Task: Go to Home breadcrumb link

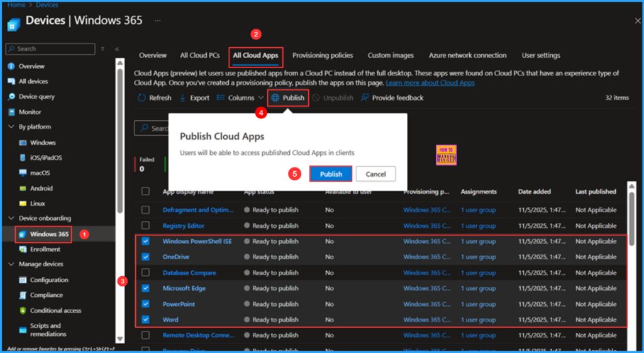Action: [x=16, y=5]
